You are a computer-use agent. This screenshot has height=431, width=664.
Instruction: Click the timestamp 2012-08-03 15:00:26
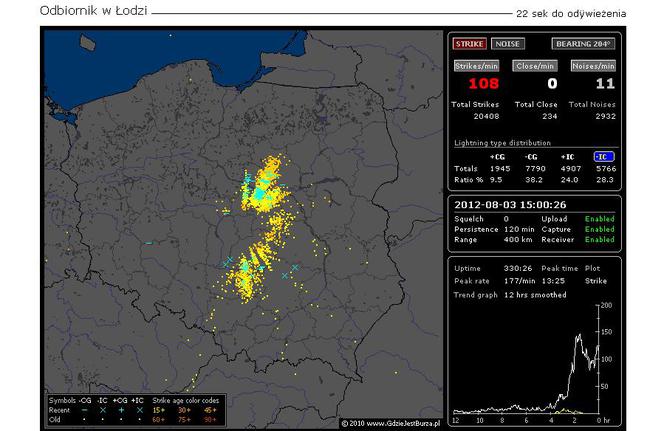[510, 205]
